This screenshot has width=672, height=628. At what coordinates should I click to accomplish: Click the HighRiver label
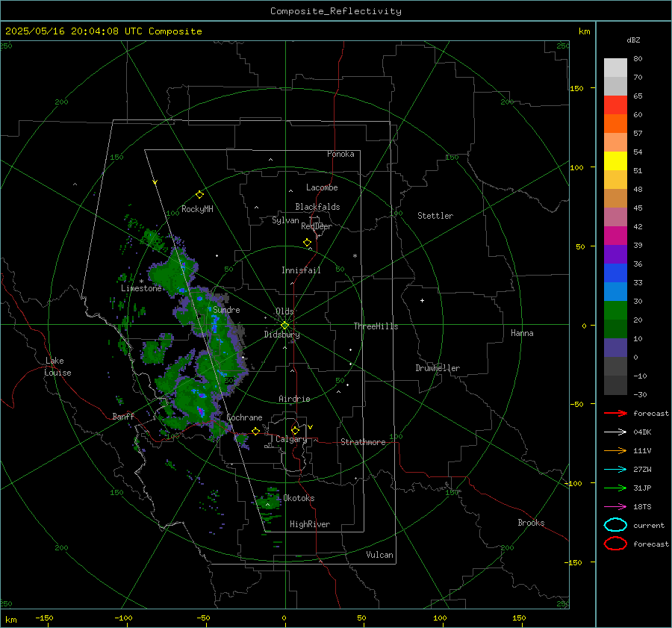click(x=310, y=524)
